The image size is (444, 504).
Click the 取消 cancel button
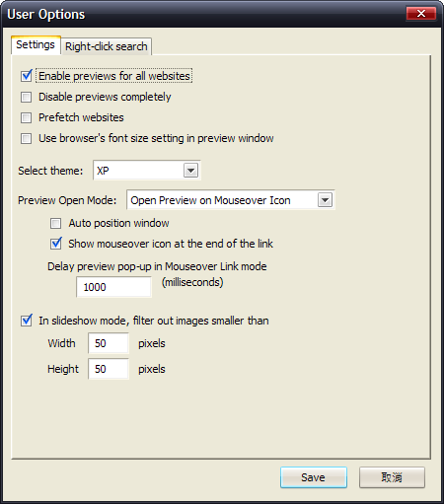click(x=392, y=477)
